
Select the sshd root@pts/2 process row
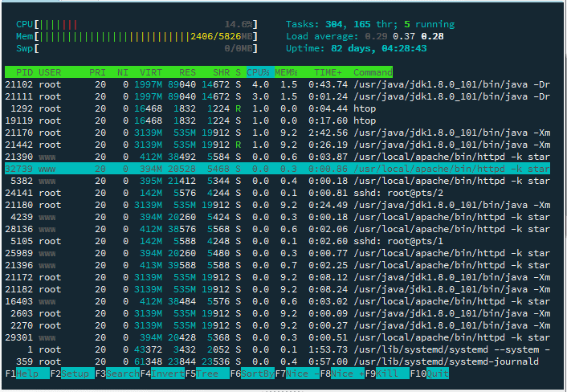click(x=277, y=193)
